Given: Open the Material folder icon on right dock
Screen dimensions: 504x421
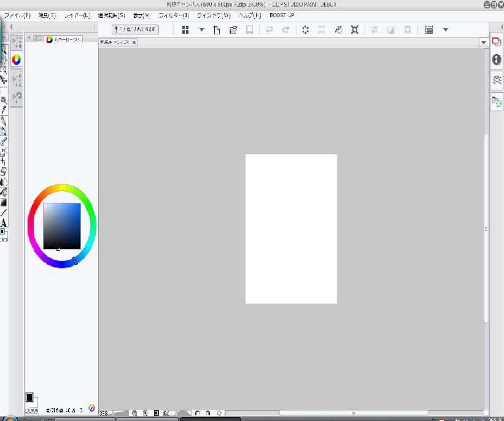Looking at the screenshot, I should coord(497,103).
